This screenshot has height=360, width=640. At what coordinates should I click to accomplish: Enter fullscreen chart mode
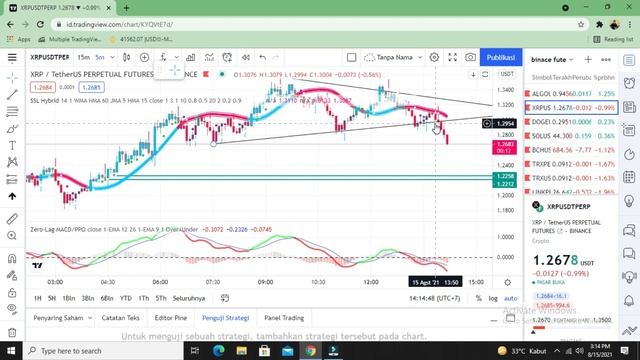pos(453,58)
